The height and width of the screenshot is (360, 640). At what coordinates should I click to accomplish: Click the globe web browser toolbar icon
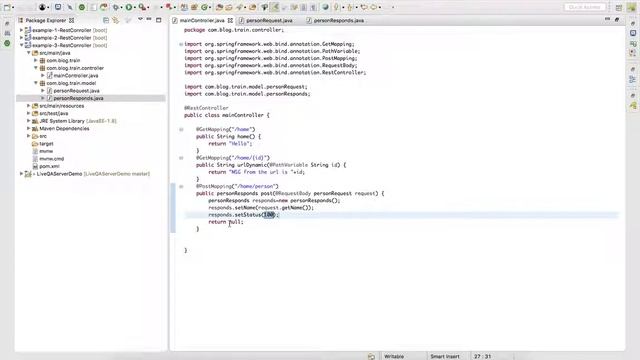click(x=325, y=7)
